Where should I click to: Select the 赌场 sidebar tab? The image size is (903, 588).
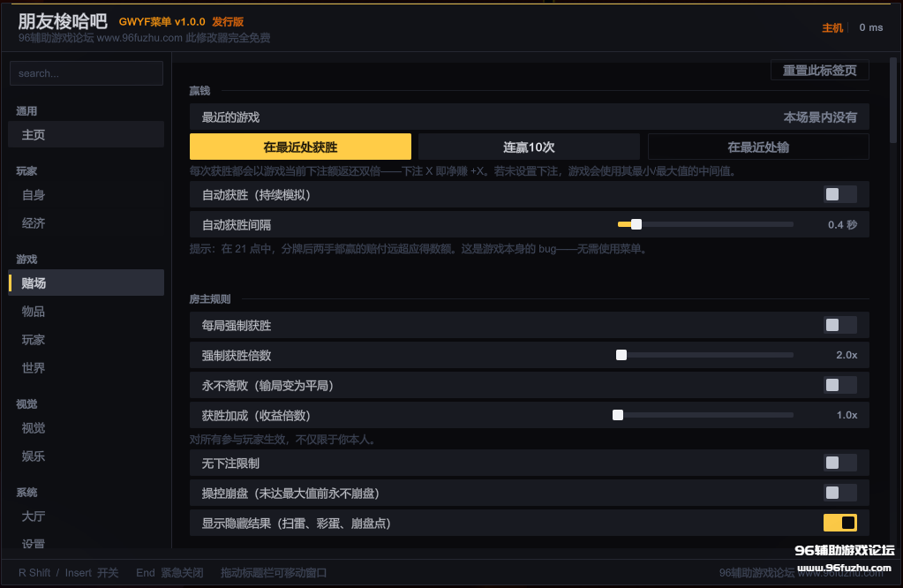(87, 283)
